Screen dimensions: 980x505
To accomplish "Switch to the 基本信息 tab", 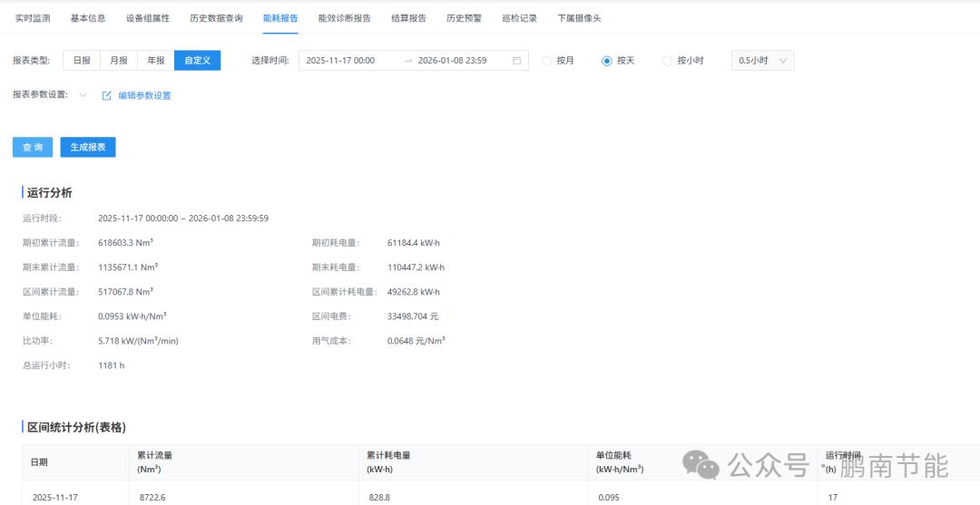I will click(88, 18).
